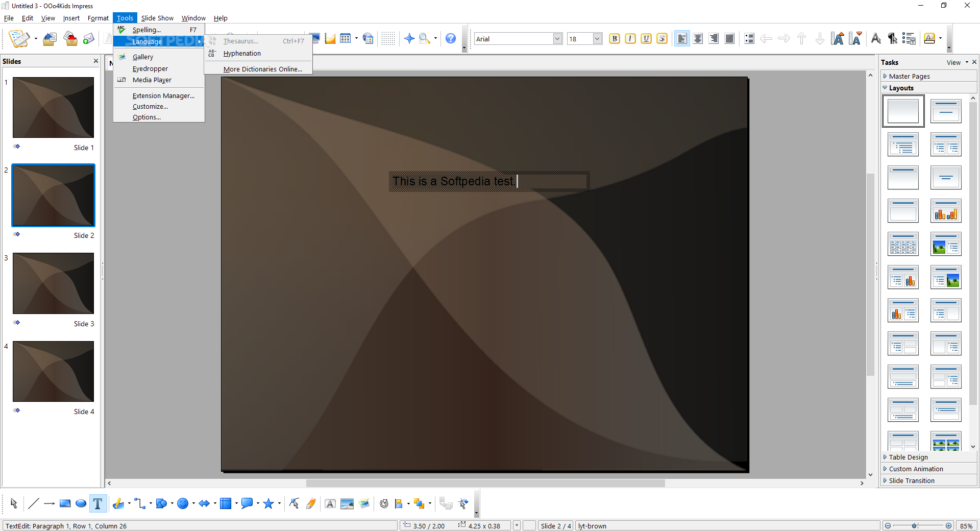
Task: Click the New document icon
Action: [19, 39]
